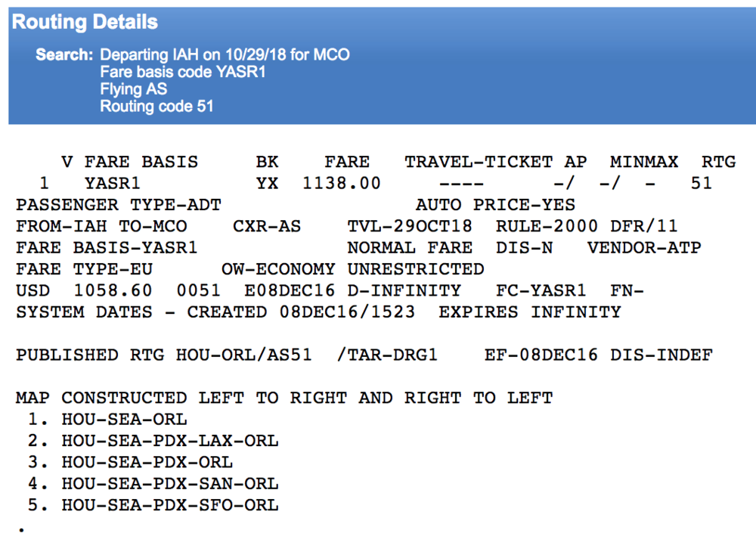Click the RTG column header
Image resolution: width=756 pixels, height=552 pixels.
coord(717,162)
